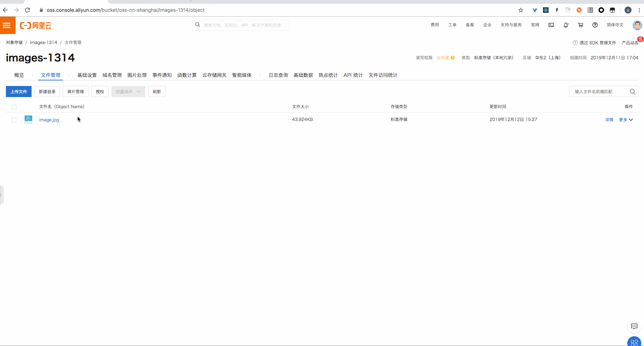This screenshot has width=644, height=346.
Task: Open the 工单 top menu
Action: point(452,25)
